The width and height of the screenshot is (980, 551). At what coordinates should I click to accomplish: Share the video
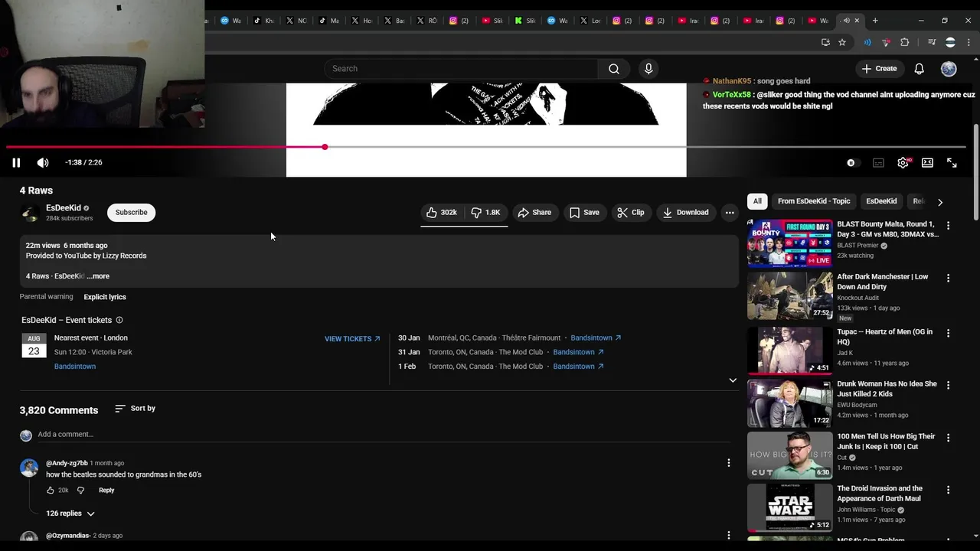[x=534, y=212]
